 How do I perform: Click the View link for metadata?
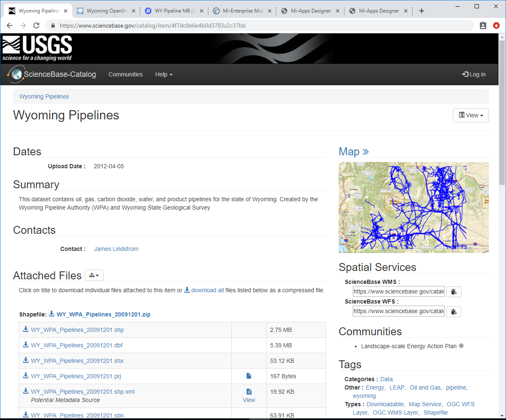(249, 400)
